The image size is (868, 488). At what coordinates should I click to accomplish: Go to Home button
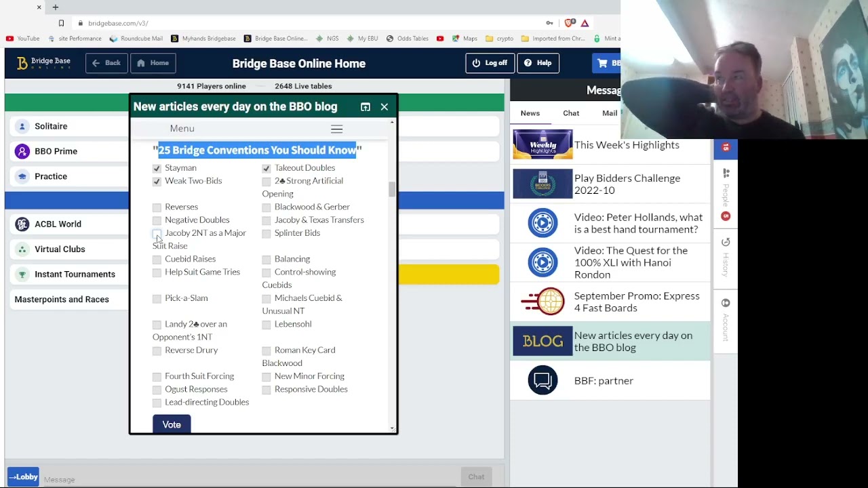pos(153,63)
